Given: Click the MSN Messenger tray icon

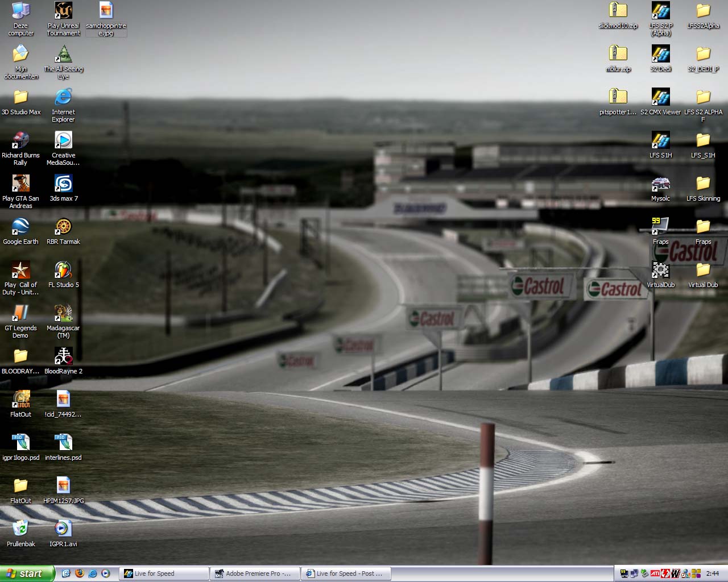Looking at the screenshot, I should (x=686, y=573).
